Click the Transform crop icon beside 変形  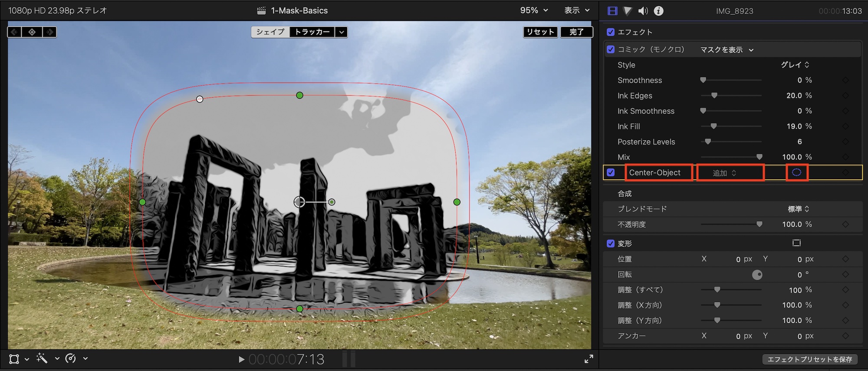click(x=796, y=243)
